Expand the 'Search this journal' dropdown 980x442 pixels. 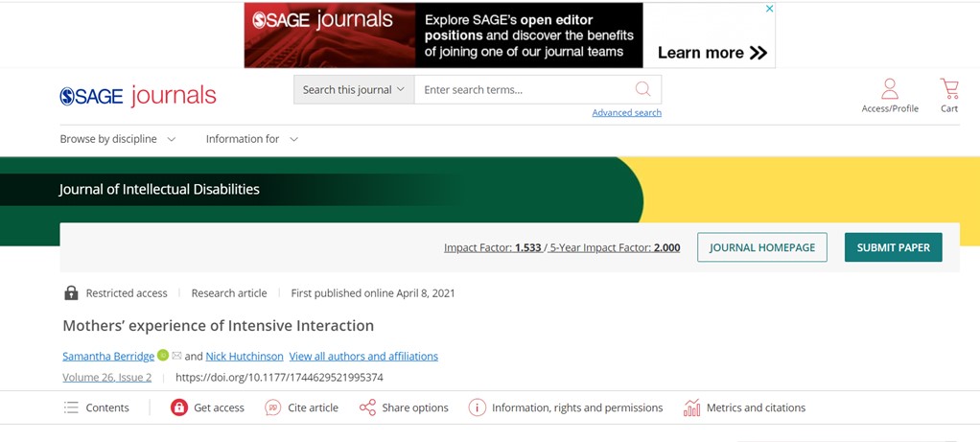coord(354,89)
